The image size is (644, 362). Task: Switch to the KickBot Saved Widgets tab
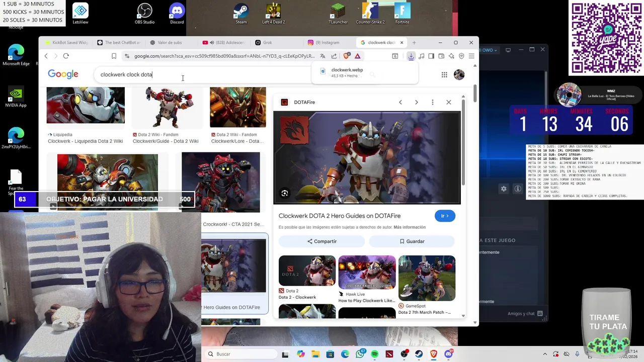(66, 43)
